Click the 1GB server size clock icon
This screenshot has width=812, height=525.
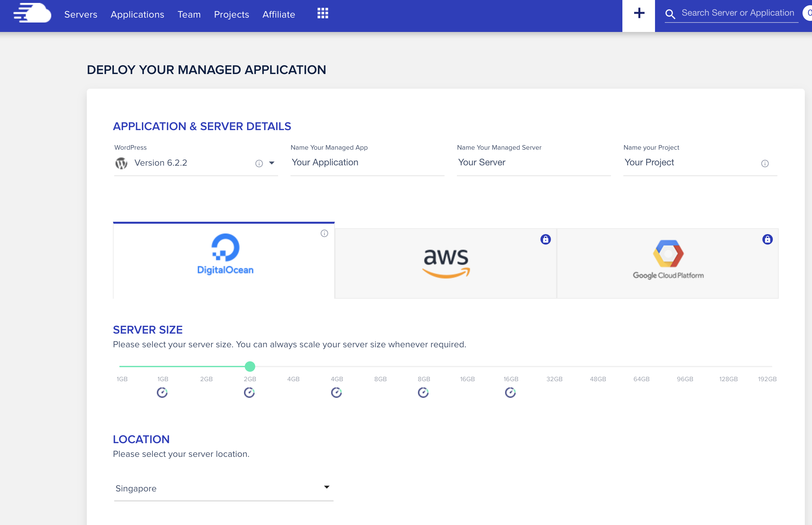click(x=163, y=393)
